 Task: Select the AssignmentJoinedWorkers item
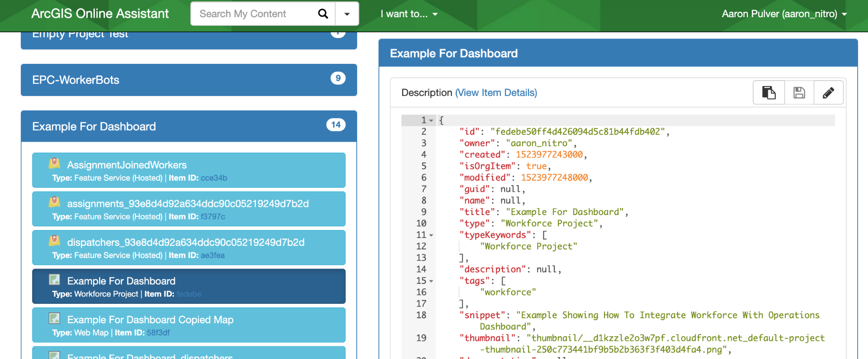[189, 170]
